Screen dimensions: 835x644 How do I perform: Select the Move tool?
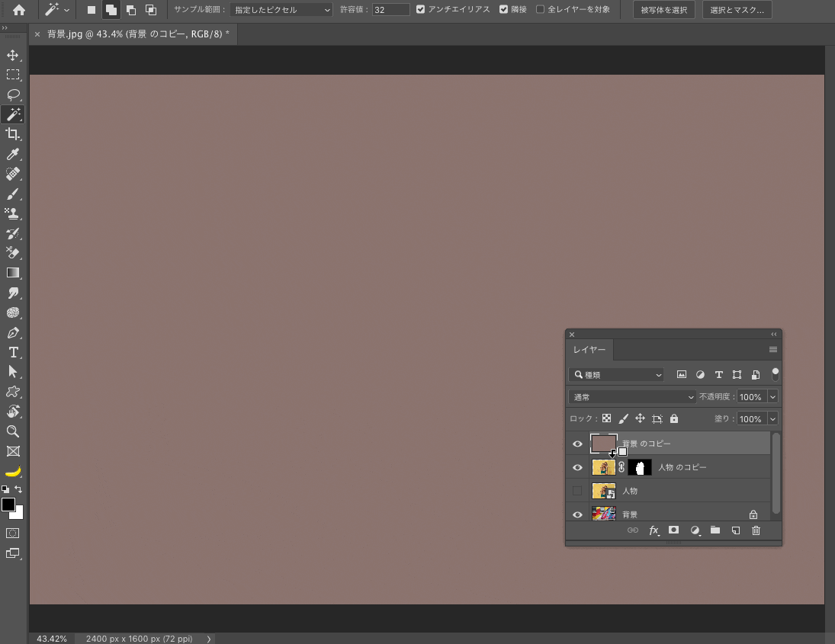tap(13, 55)
